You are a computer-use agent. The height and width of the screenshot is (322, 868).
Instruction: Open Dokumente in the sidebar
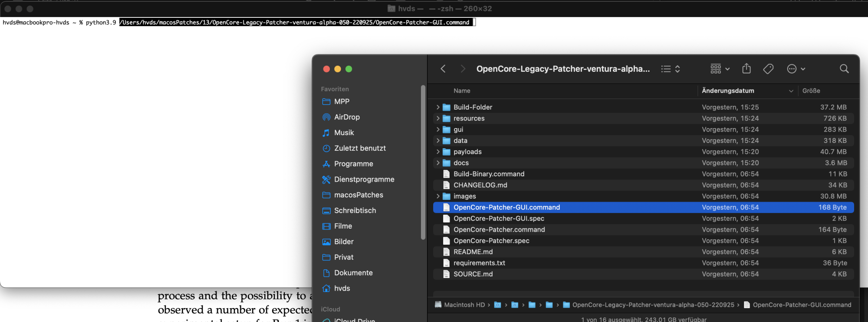353,273
